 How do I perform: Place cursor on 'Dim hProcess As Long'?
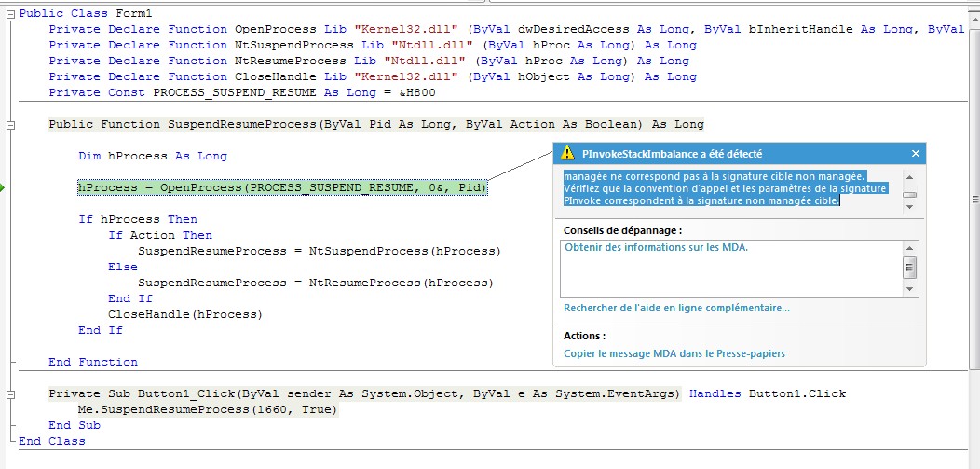point(153,156)
